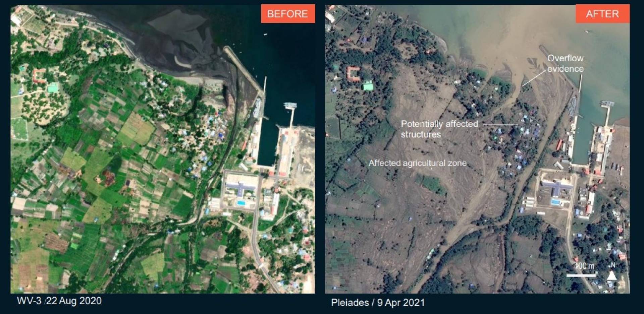Click the orange AFTER label

pos(602,14)
